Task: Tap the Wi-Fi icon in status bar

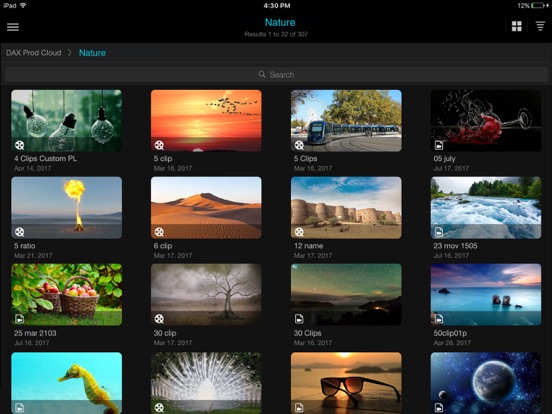Action: tap(23, 5)
